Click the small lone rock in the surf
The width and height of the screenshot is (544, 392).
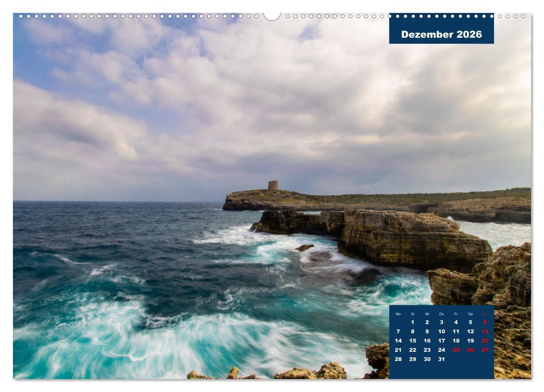(x=304, y=247)
